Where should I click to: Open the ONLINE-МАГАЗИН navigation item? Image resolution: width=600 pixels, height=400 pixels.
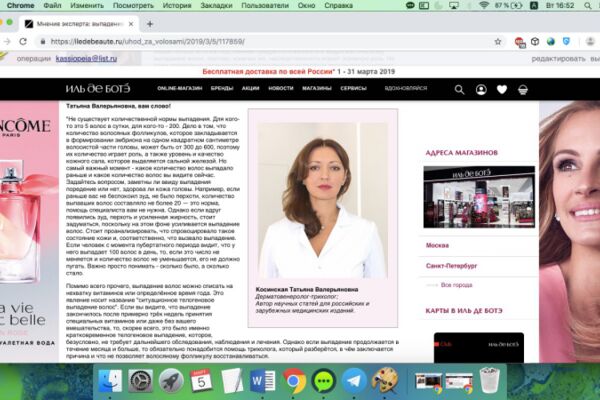pyautogui.click(x=179, y=88)
